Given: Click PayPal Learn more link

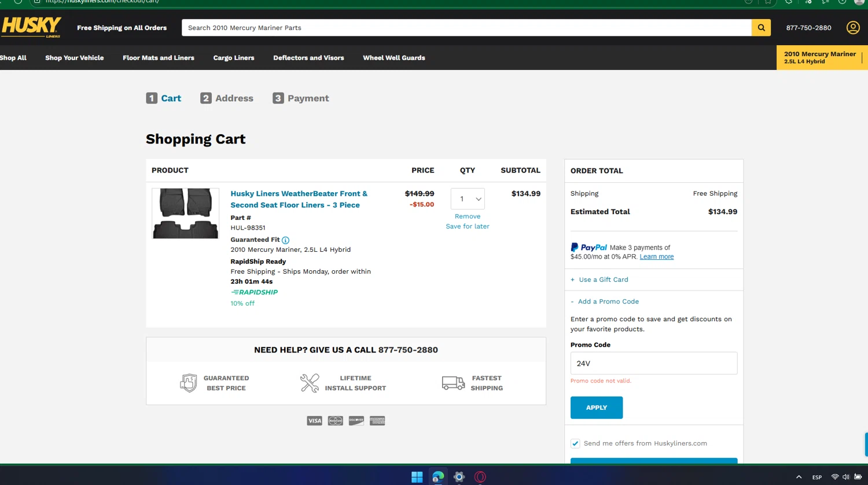Looking at the screenshot, I should pyautogui.click(x=657, y=257).
